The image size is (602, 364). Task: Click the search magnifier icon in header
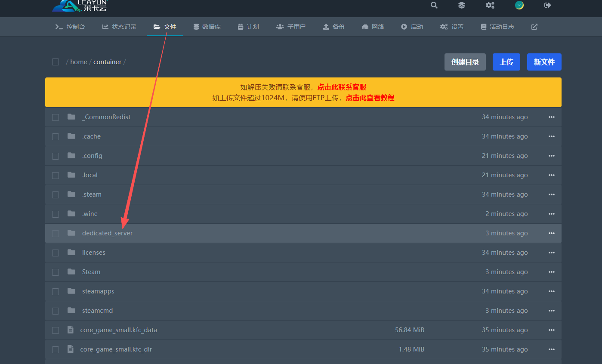click(434, 5)
